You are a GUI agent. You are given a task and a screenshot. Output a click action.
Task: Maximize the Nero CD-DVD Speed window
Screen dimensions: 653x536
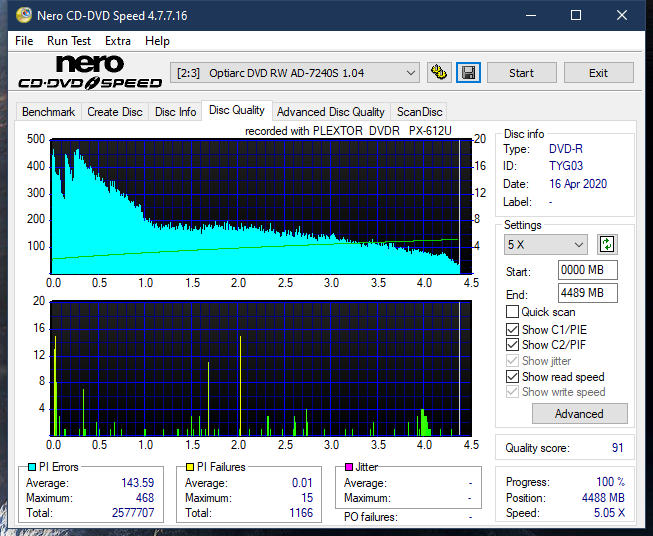click(x=576, y=15)
